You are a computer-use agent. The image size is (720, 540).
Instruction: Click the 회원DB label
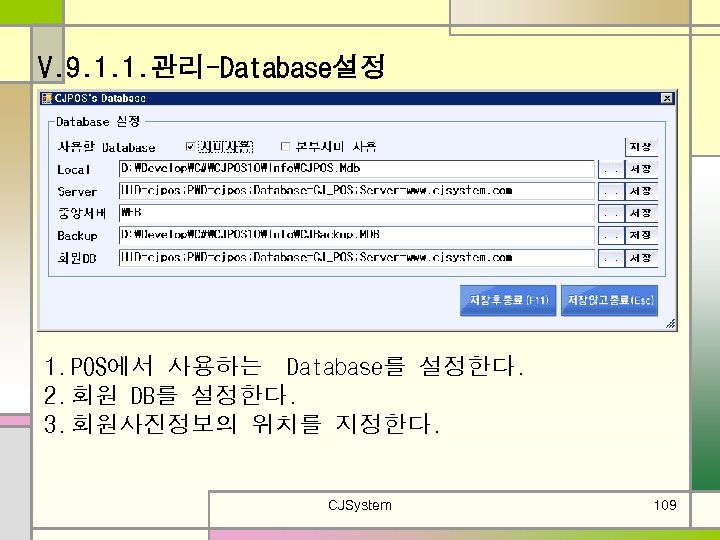point(77,258)
